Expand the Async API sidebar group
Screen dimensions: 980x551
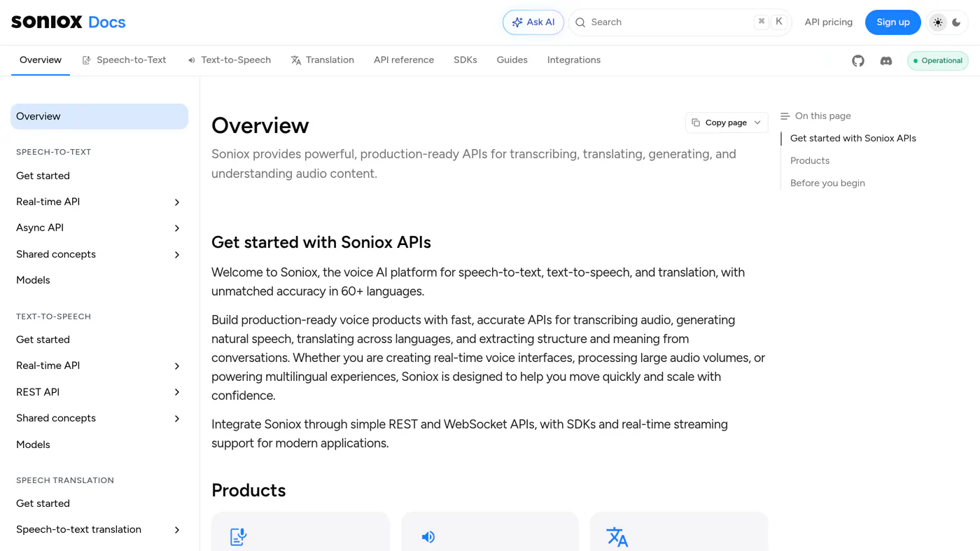[99, 228]
